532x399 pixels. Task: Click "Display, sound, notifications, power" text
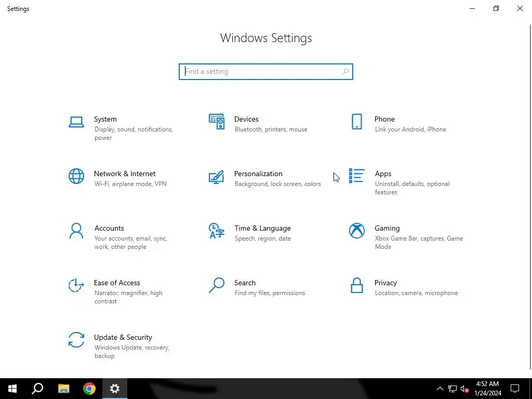coord(134,134)
